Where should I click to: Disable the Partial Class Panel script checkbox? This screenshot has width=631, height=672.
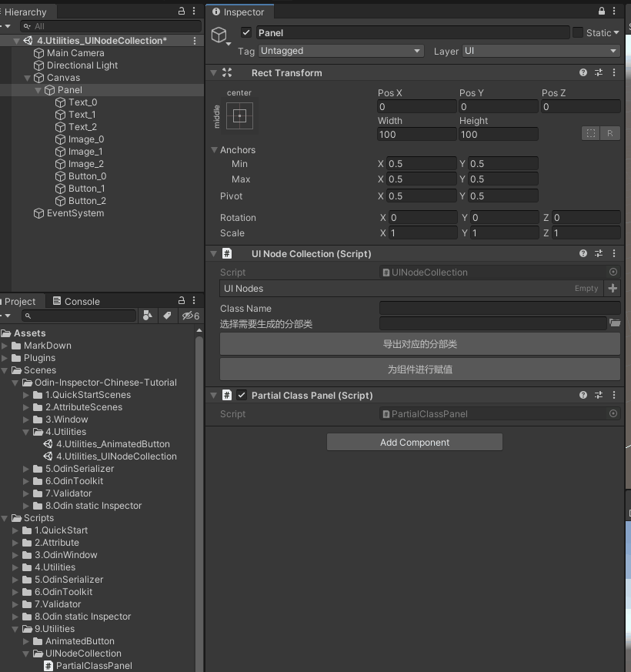coord(242,395)
